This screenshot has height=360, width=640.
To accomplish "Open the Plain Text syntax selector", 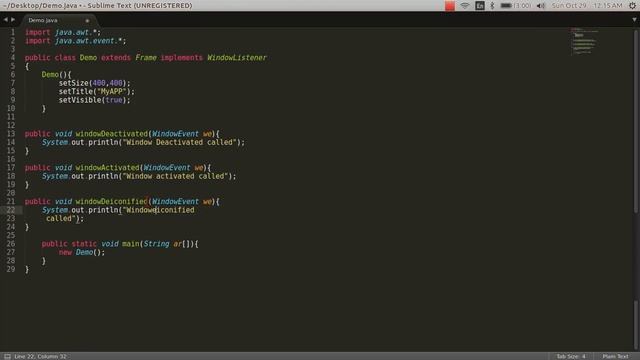I will tap(616, 356).
